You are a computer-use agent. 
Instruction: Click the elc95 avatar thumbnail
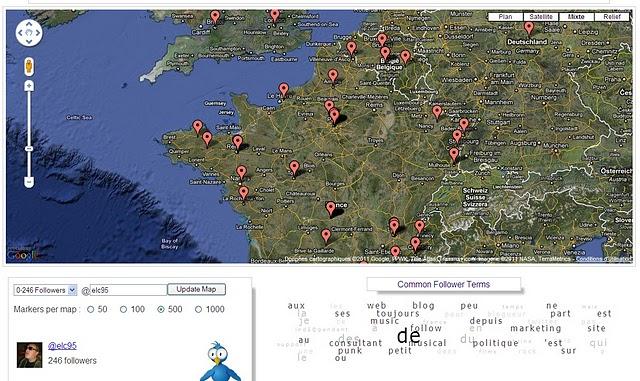point(29,355)
